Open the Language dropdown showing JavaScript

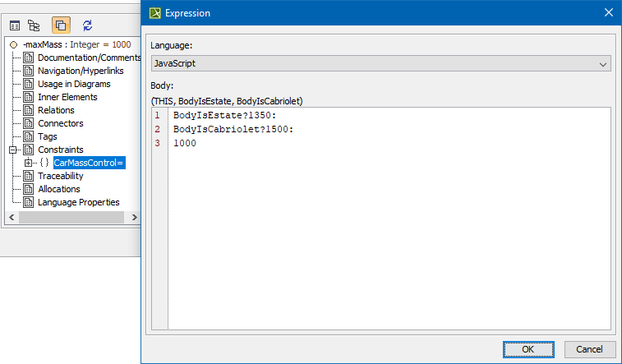point(380,63)
